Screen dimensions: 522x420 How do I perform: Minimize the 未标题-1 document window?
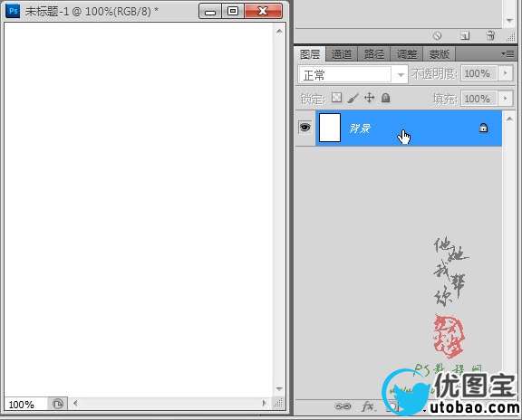click(210, 12)
